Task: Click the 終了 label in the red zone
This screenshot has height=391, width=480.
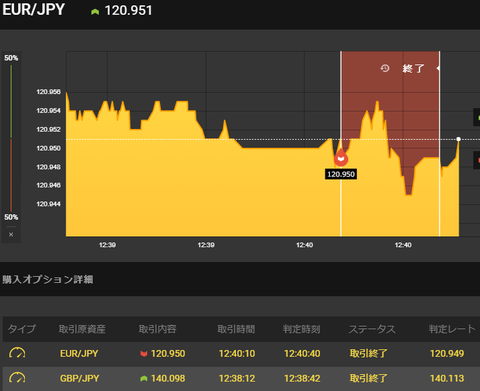Action: [x=413, y=69]
